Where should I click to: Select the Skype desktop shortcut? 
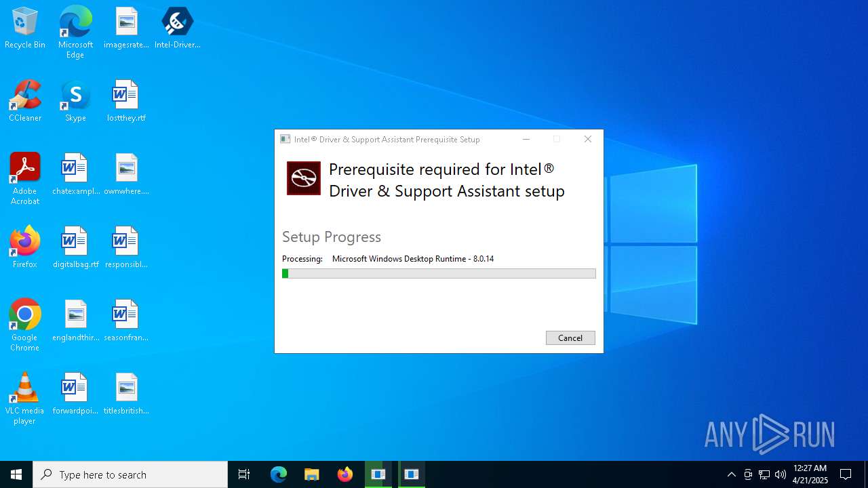[x=75, y=101]
